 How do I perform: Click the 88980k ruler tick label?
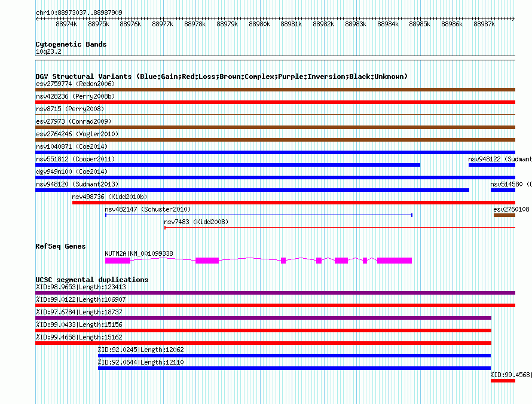pyautogui.click(x=259, y=24)
